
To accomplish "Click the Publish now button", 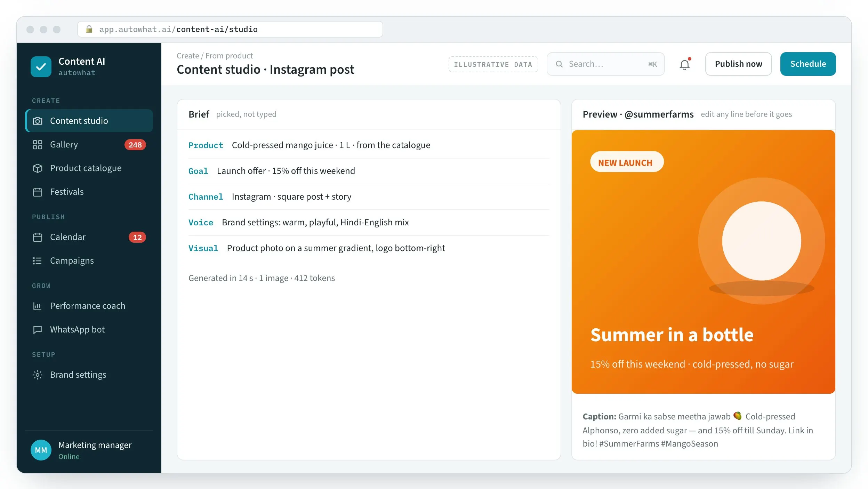I will coord(738,64).
